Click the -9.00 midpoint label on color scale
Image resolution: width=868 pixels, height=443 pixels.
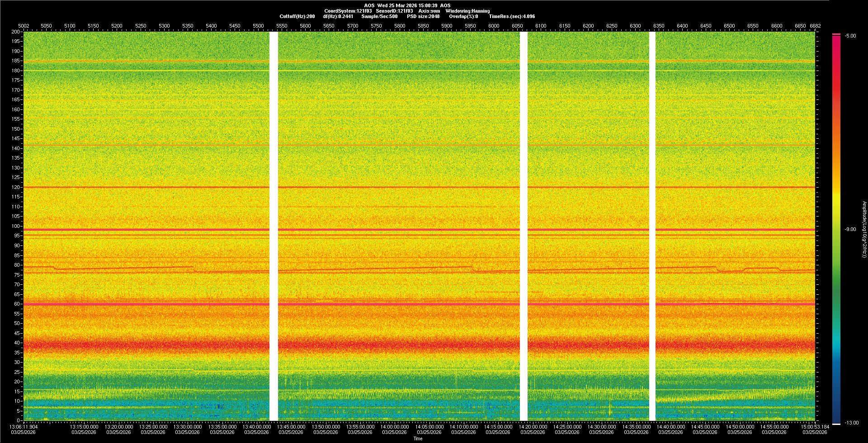(850, 229)
